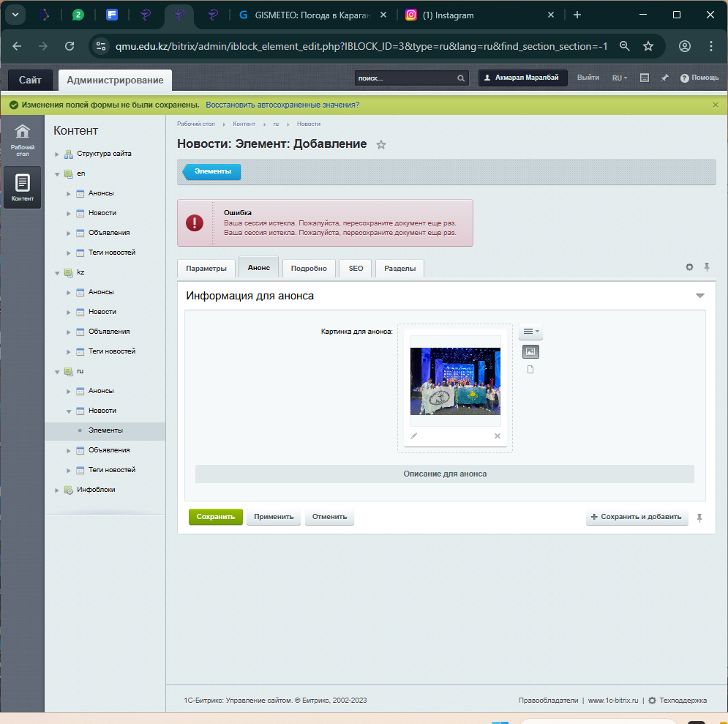
Task: Add page to favorites with star icon
Action: 380,145
